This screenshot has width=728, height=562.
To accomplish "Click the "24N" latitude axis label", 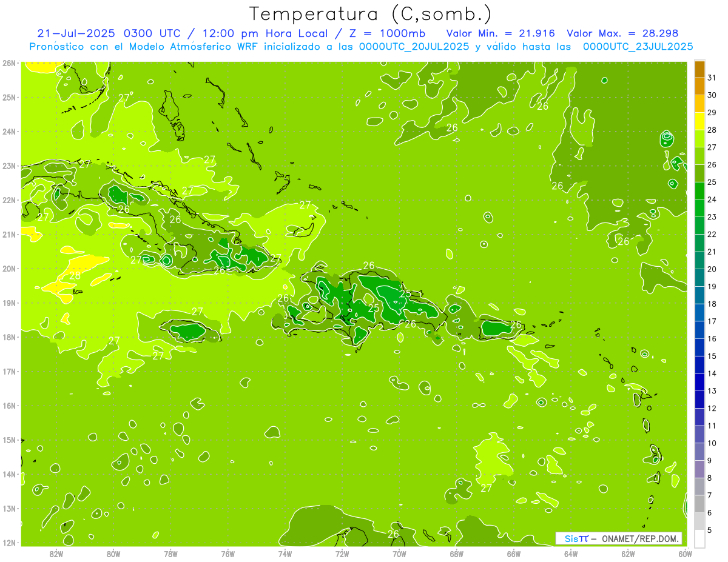I will point(9,132).
